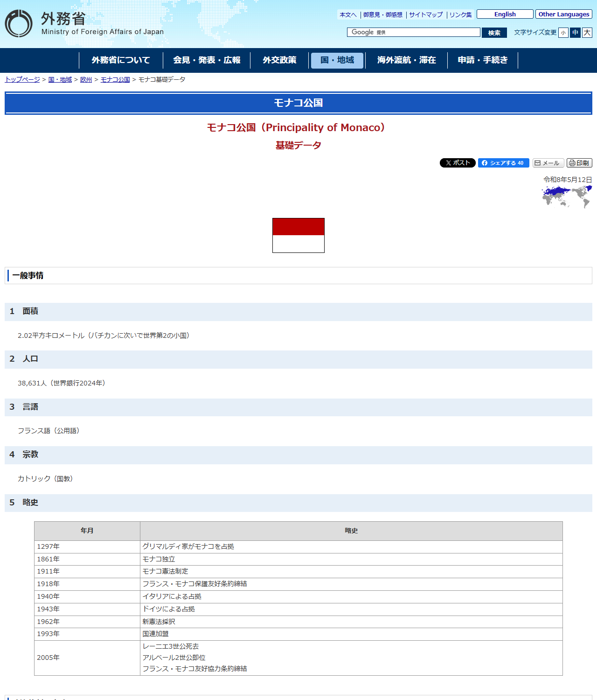
Task: Set text size to 小
Action: [x=563, y=33]
